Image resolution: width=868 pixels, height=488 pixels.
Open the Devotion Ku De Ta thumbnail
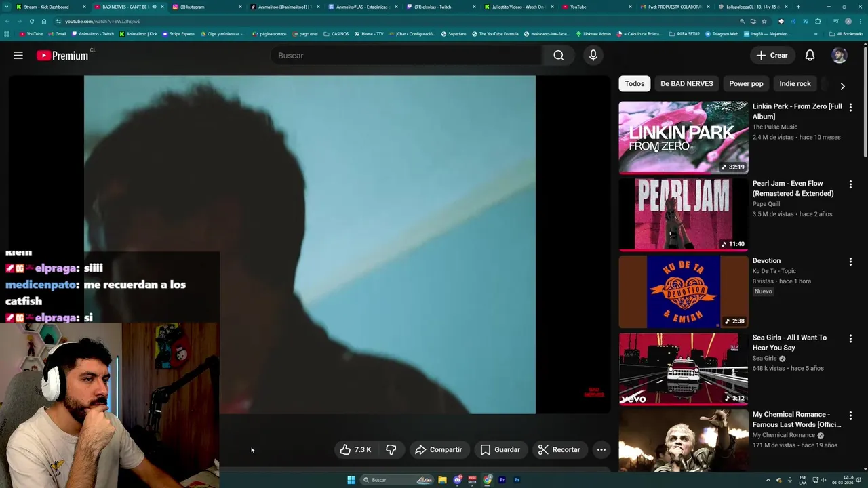pos(683,291)
